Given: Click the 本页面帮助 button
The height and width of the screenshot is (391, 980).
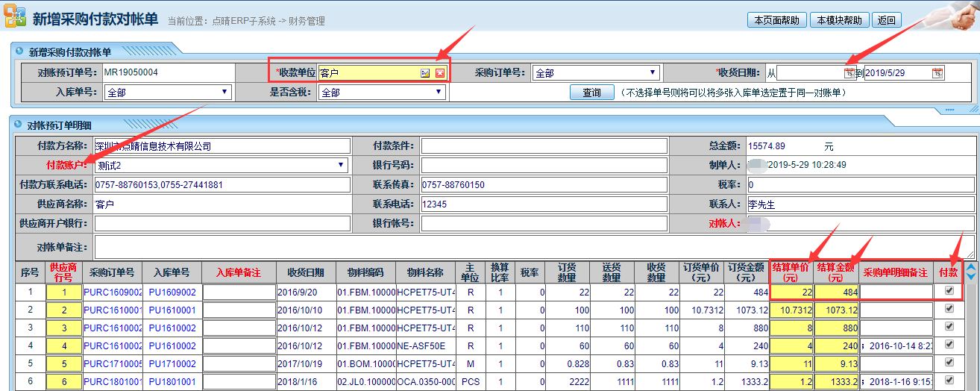Looking at the screenshot, I should 776,20.
